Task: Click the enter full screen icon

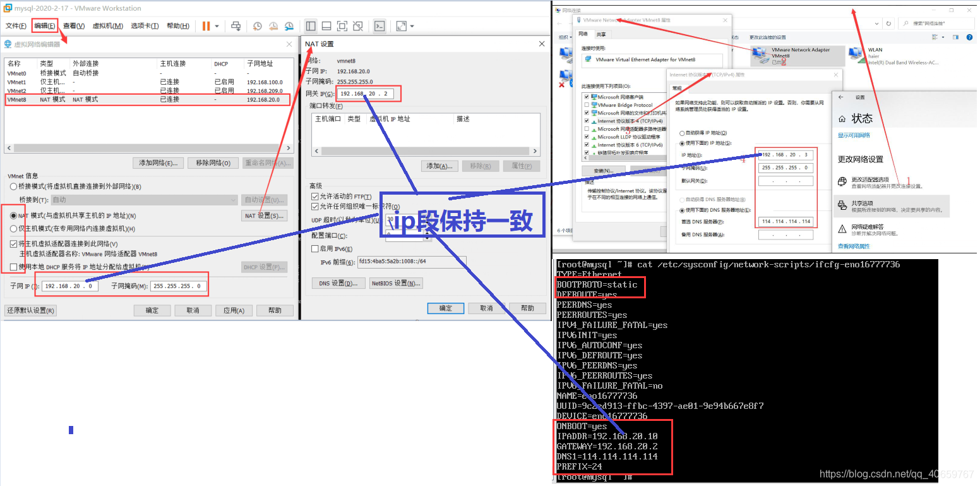Action: pos(342,26)
